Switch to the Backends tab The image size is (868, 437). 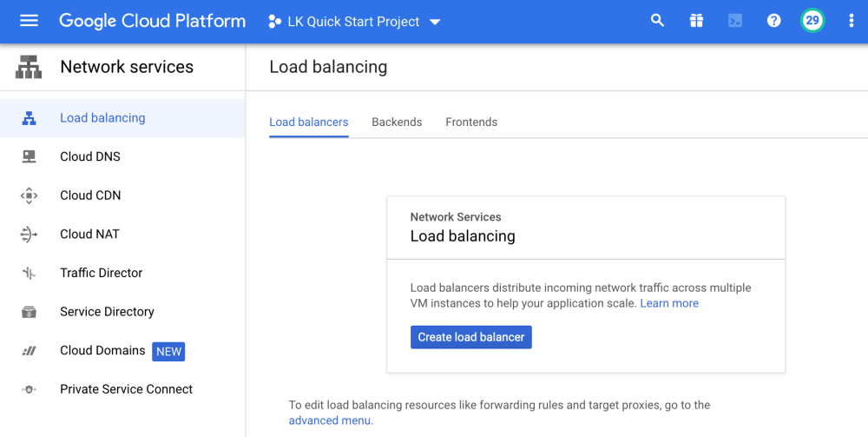click(397, 122)
